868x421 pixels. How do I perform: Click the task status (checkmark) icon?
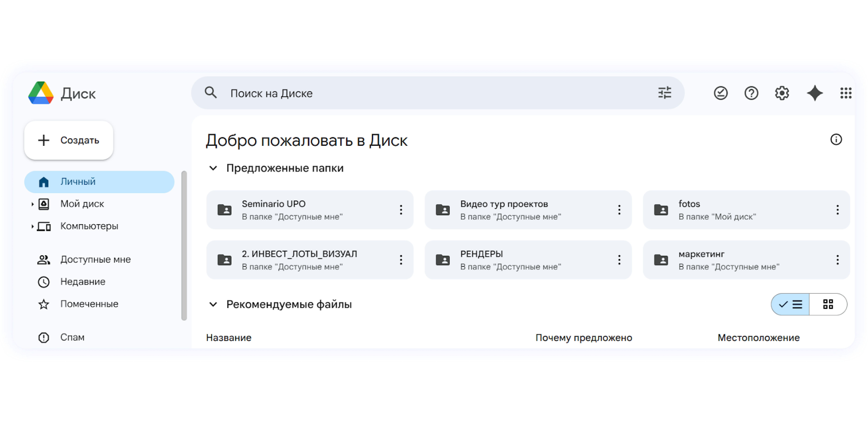click(721, 93)
